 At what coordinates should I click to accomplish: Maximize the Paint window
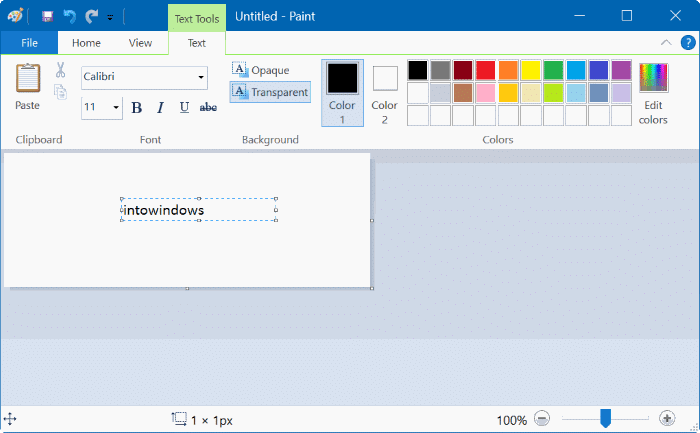click(627, 16)
